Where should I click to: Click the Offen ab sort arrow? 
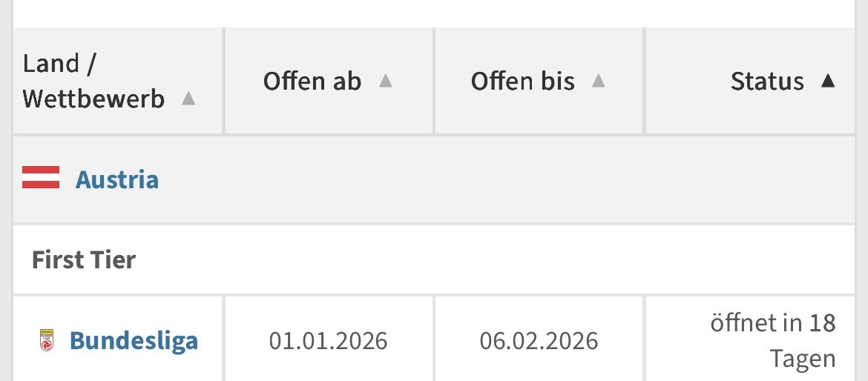tap(385, 81)
